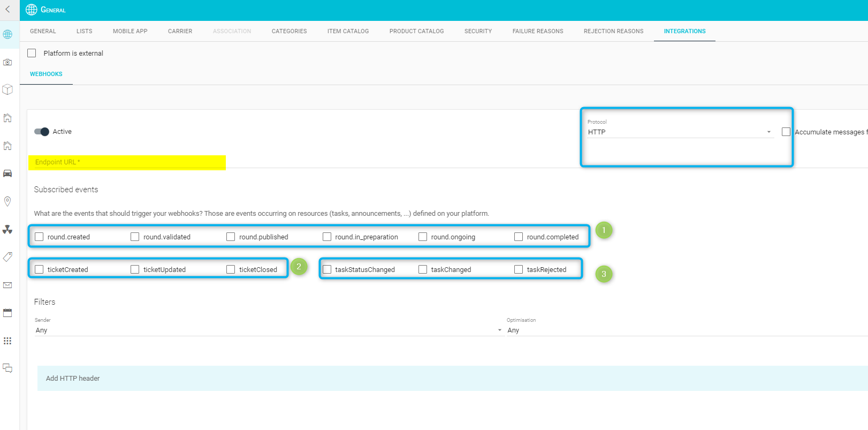Select the 3D box icon in sidebar

(x=7, y=89)
